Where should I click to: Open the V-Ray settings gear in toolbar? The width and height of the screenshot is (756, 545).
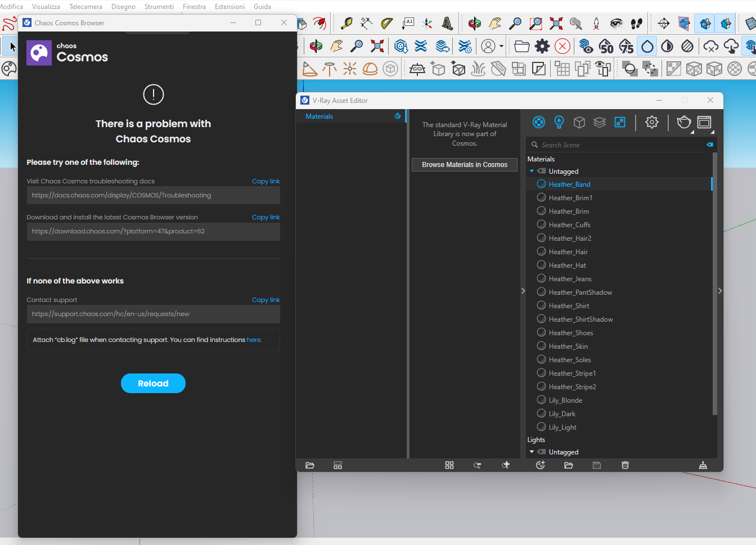[542, 46]
